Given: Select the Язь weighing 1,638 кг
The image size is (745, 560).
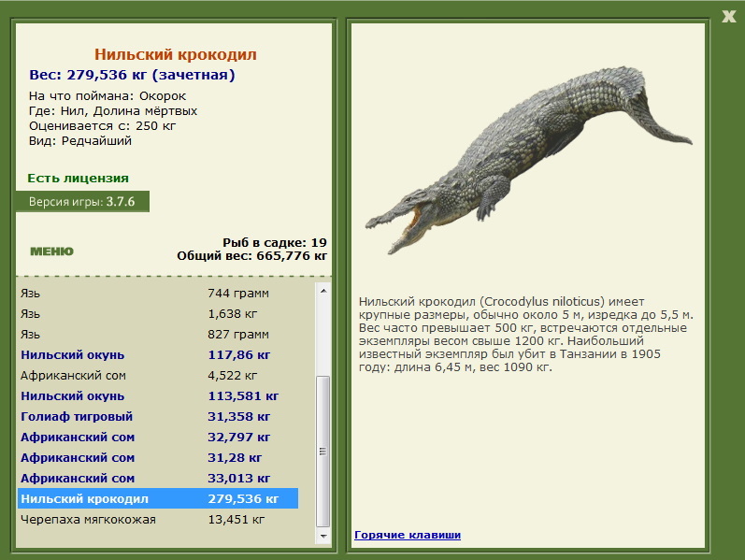Looking at the screenshot, I should tap(158, 314).
